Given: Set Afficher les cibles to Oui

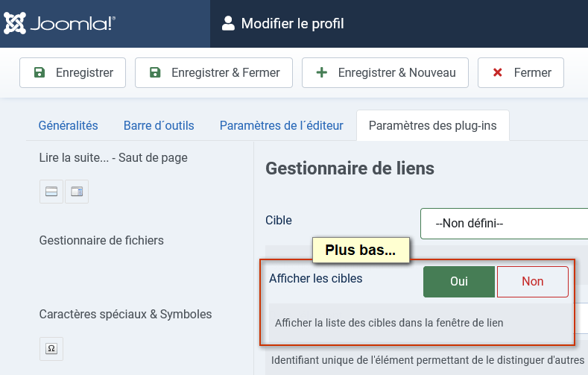Looking at the screenshot, I should (x=459, y=282).
